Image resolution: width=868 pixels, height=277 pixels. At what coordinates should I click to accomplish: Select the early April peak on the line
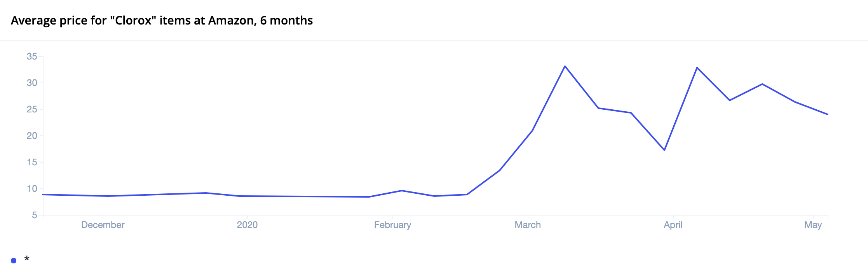point(697,68)
